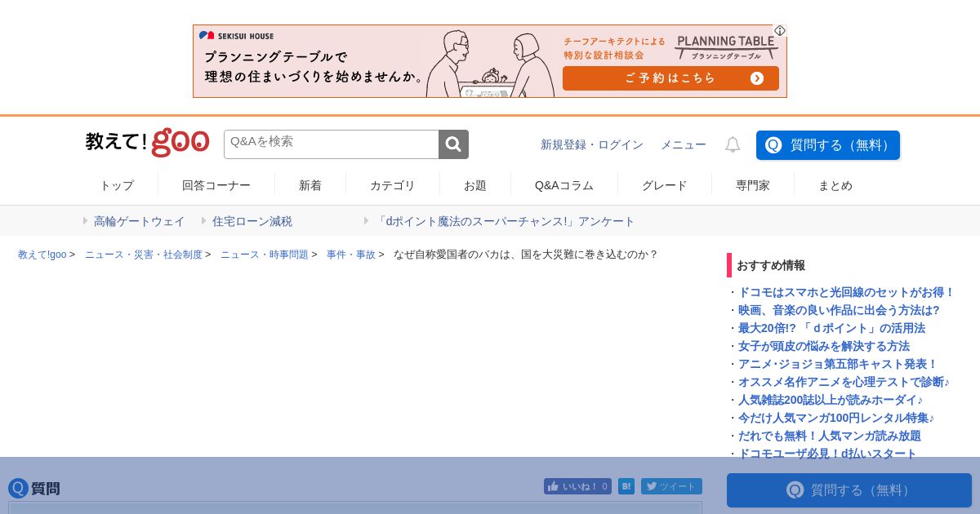Open 人気雑誌200誌以上が読みホーダイ link
The image size is (980, 514).
point(831,400)
